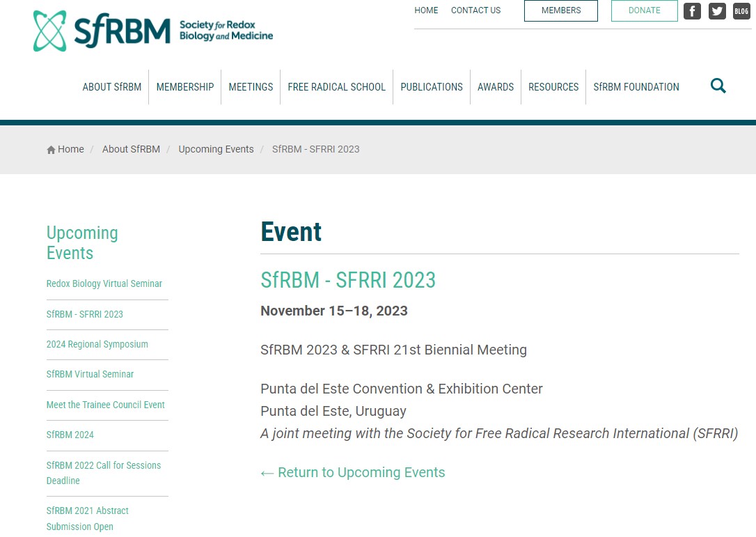The width and height of the screenshot is (756, 537).
Task: Click the Event page heading
Action: [x=291, y=232]
